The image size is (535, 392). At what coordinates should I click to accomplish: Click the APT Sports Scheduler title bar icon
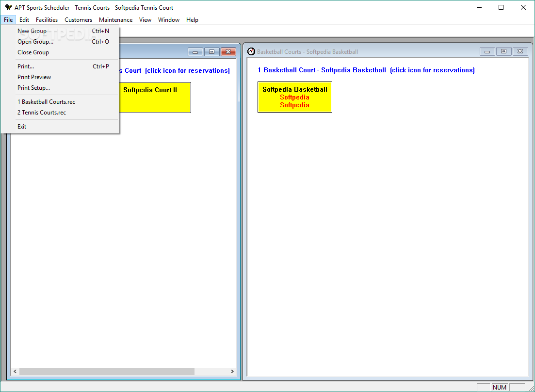point(8,7)
